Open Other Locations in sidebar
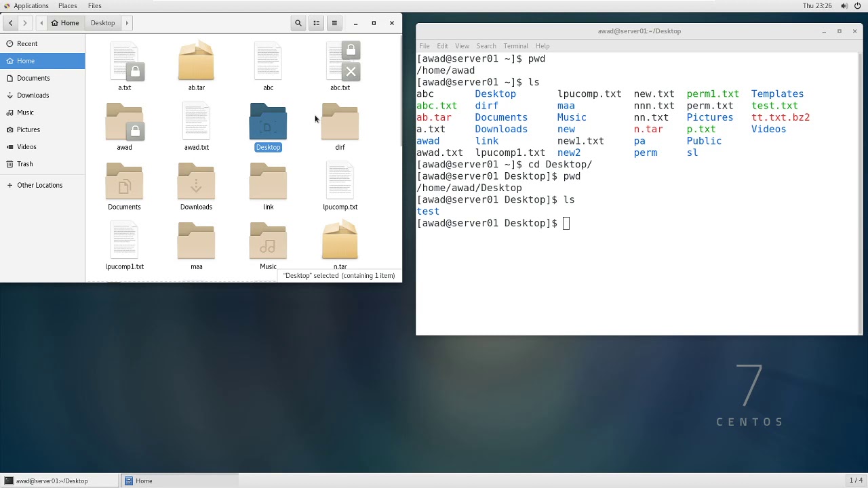The height and width of the screenshot is (488, 868). coord(42,185)
